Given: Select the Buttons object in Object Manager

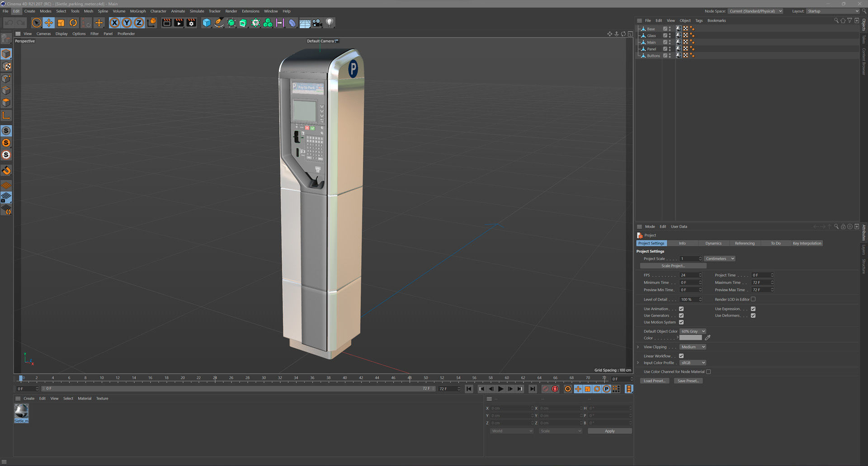Looking at the screenshot, I should click(653, 56).
